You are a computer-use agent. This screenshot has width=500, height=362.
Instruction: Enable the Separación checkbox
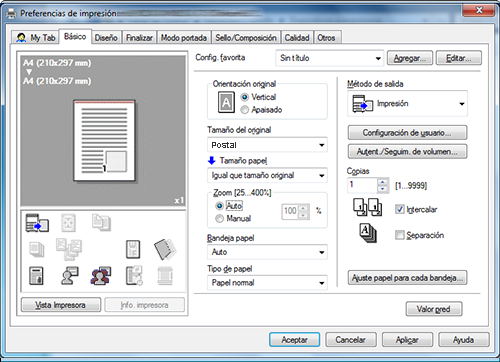(x=400, y=235)
